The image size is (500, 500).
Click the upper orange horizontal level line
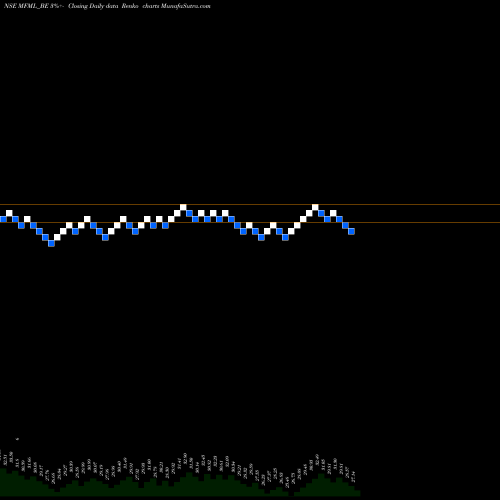[250, 204]
